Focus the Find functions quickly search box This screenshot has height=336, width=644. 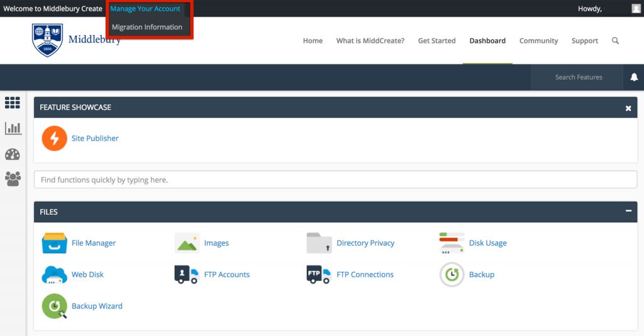(x=335, y=180)
